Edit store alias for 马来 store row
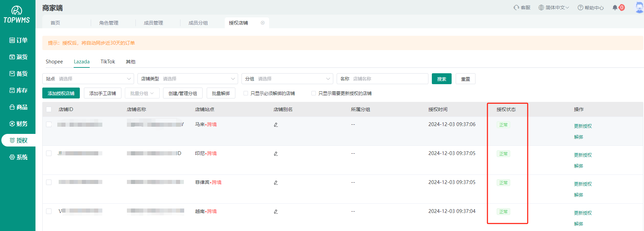Viewport: 644px width, 231px height. tap(276, 125)
